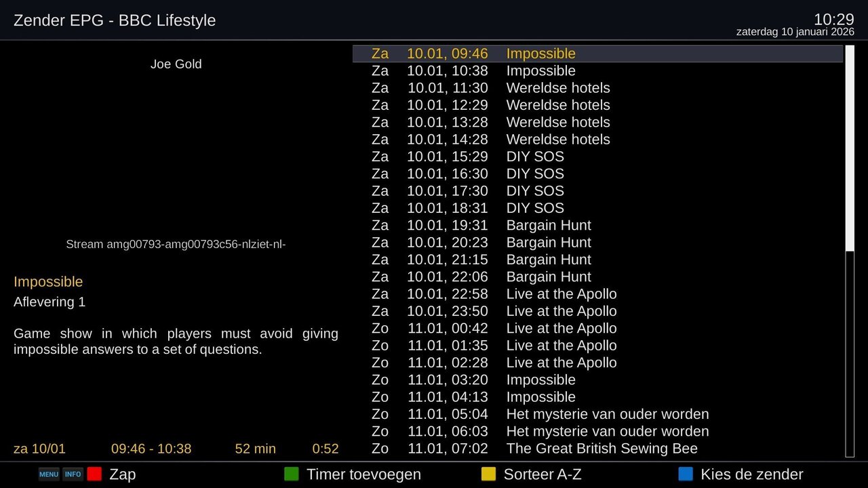This screenshot has width=868, height=488.
Task: Select Live at the Apollo at 01:35
Action: [x=597, y=346]
